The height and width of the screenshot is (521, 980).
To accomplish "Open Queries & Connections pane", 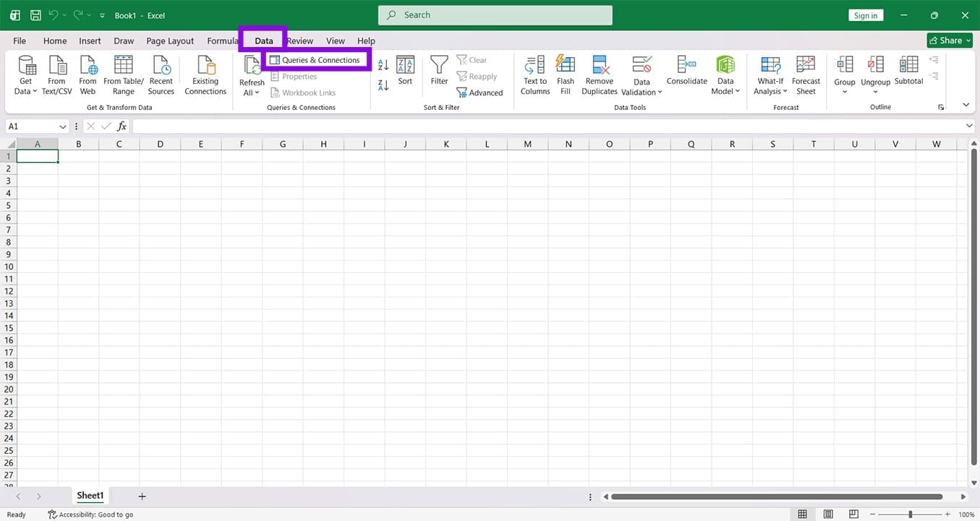I will [315, 60].
